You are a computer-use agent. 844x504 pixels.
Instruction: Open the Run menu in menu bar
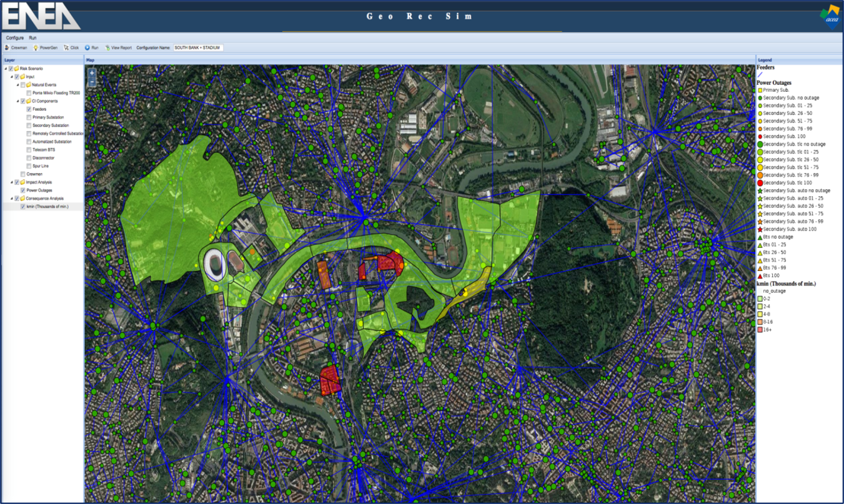coord(32,38)
